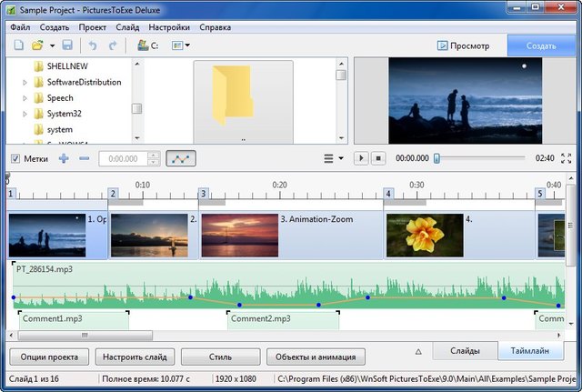The width and height of the screenshot is (582, 392).
Task: Add a timeline marker with plus icon
Action: 64,158
